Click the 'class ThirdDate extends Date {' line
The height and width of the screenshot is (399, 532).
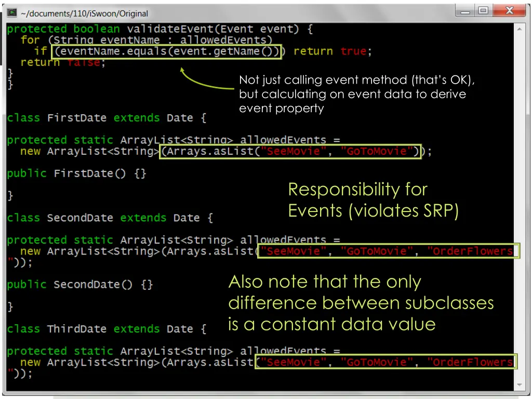click(107, 329)
